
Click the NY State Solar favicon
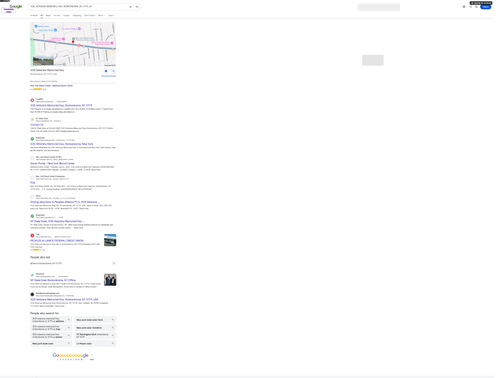point(32,119)
